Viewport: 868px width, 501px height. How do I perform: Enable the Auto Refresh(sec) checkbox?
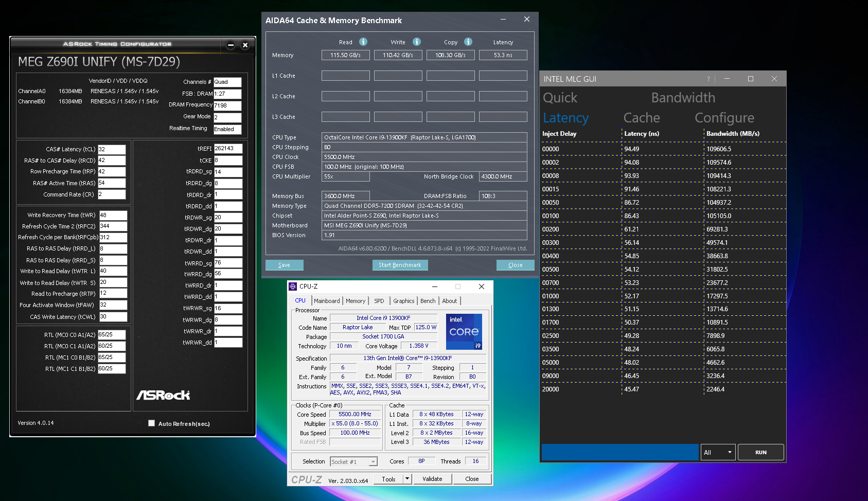point(151,423)
